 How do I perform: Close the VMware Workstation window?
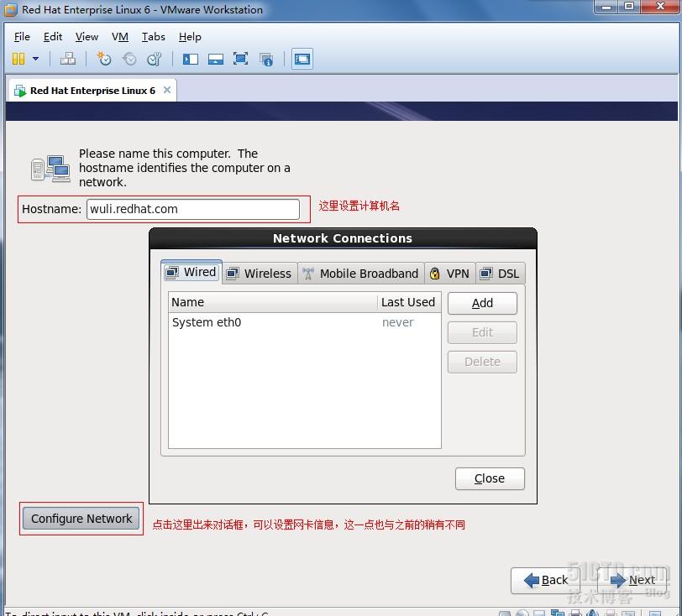coord(660,7)
